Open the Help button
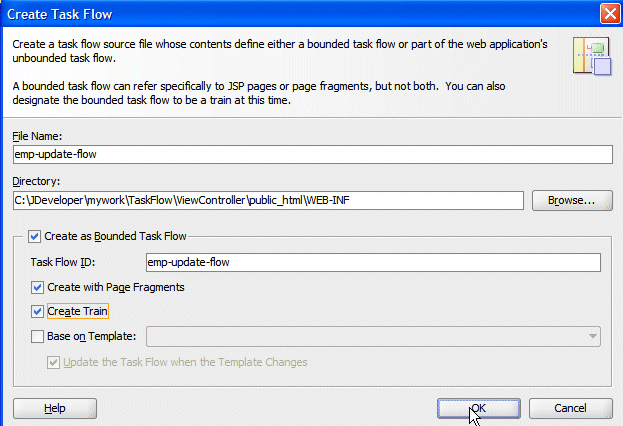 click(55, 408)
